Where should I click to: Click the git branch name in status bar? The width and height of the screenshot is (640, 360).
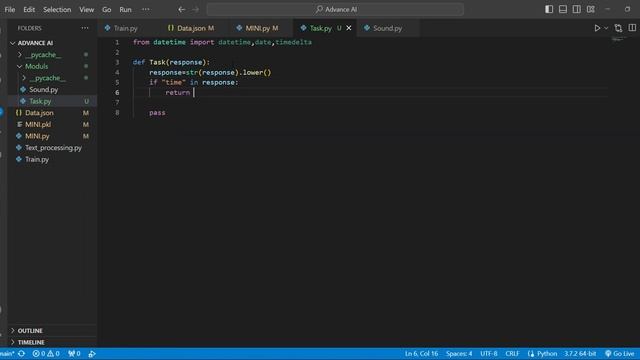[x=7, y=354]
